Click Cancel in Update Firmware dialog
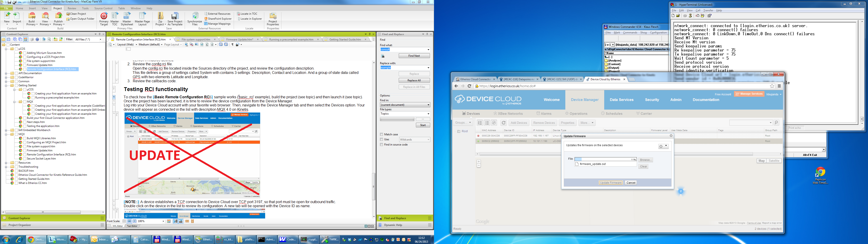This screenshot has height=244, width=868. [630, 183]
